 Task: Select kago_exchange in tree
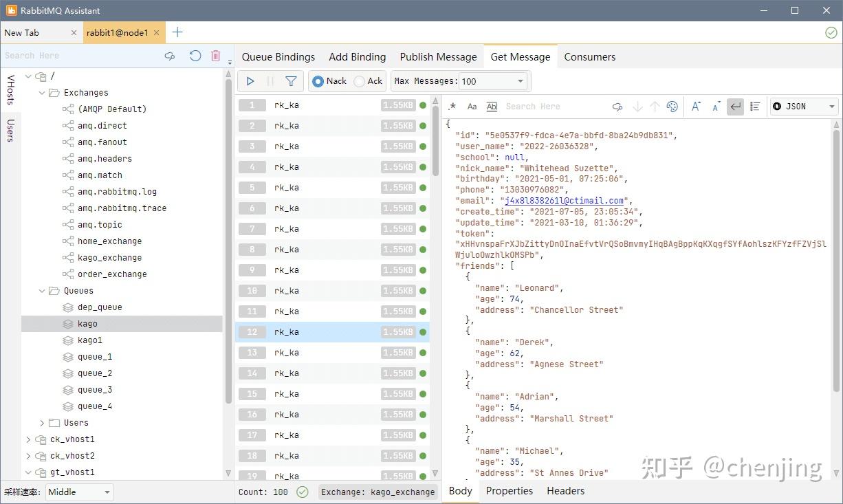point(110,258)
